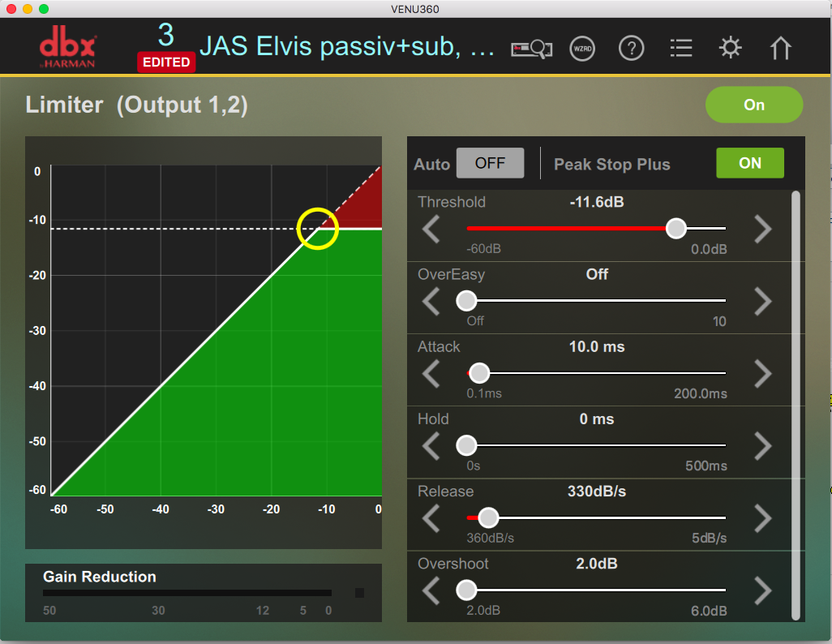Open the settings gear icon

point(731,48)
